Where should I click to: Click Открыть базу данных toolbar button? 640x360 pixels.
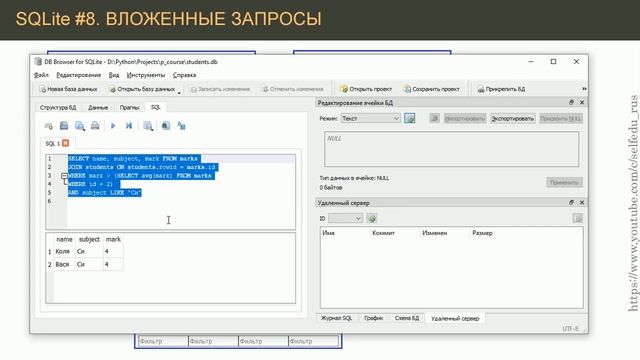coord(142,89)
